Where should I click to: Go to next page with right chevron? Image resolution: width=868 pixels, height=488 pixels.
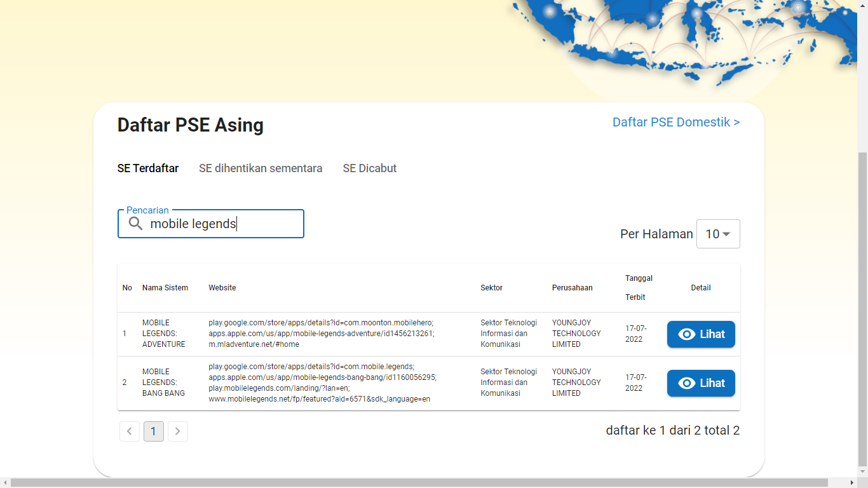coord(178,431)
